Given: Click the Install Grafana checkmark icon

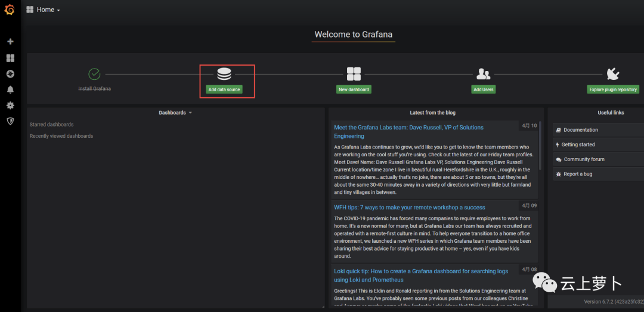Looking at the screenshot, I should tap(94, 75).
